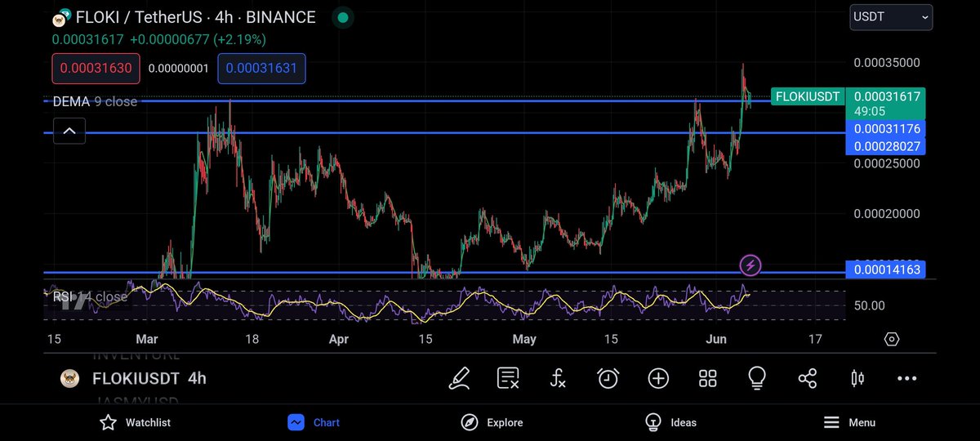The height and width of the screenshot is (441, 980).
Task: Open the notes icon in toolbar
Action: (x=509, y=378)
